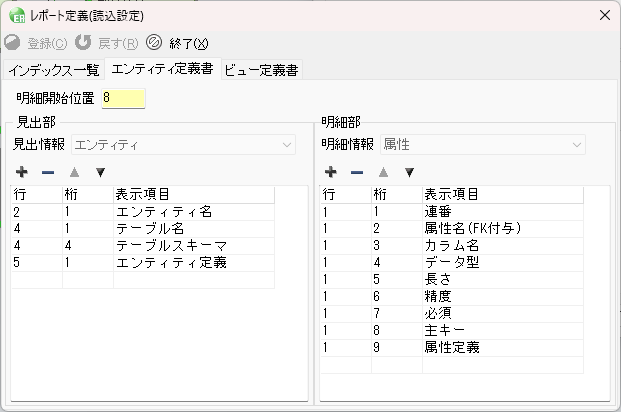This screenshot has width=621, height=412.
Task: Click the 戻す(R) label
Action: click(118, 43)
